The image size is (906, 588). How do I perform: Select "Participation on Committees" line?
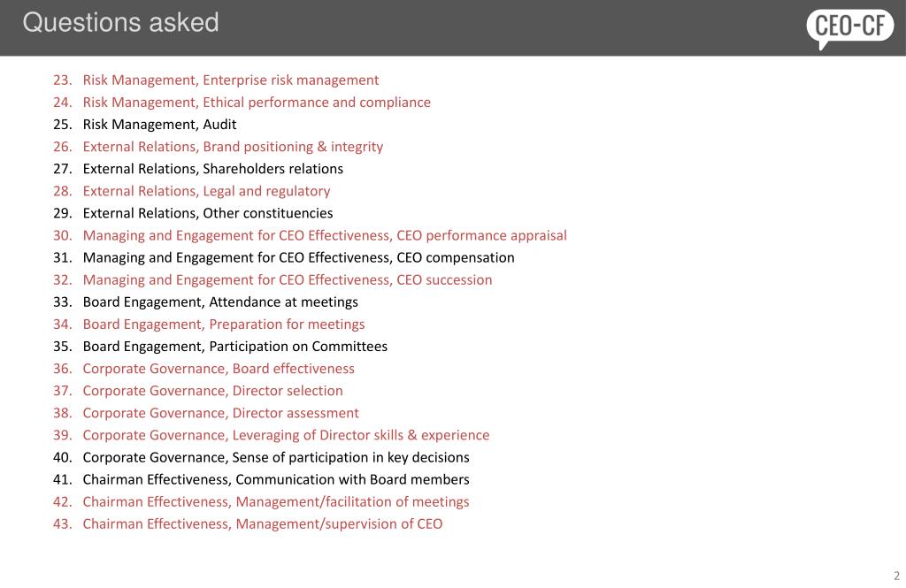tap(234, 347)
